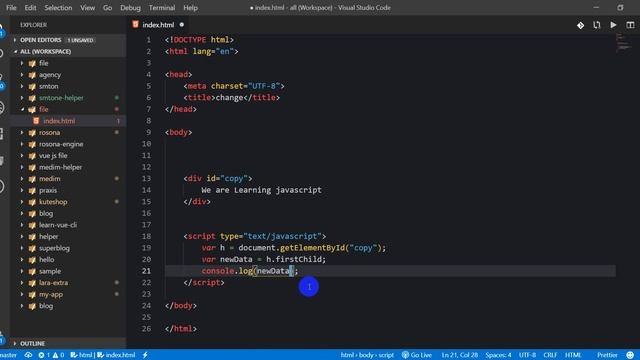Expand the Outline panel
Image resolution: width=640 pixels, height=360 pixels.
click(x=15, y=344)
